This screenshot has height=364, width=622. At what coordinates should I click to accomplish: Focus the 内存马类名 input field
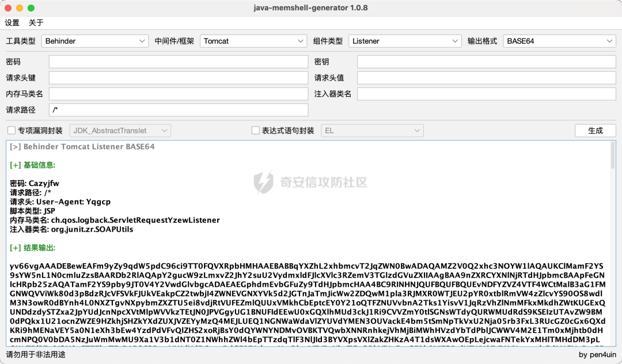click(x=179, y=94)
